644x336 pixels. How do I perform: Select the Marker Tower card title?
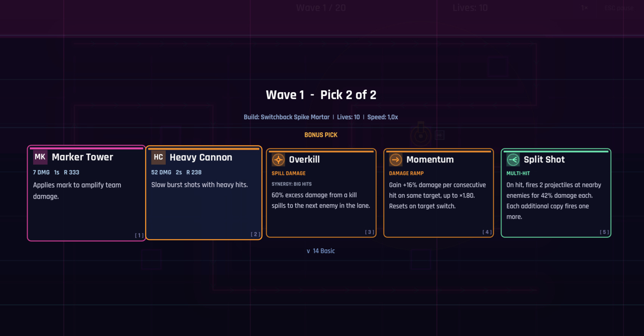82,157
